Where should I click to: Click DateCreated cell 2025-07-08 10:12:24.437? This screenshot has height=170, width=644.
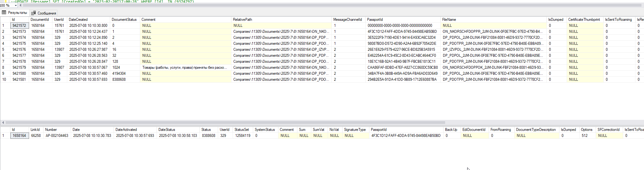88,32
